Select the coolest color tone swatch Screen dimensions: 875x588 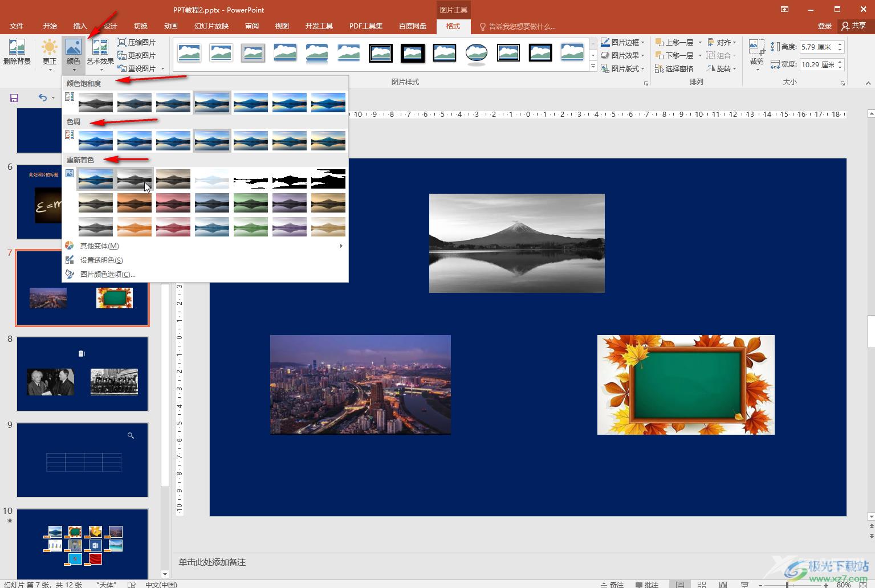pos(96,140)
